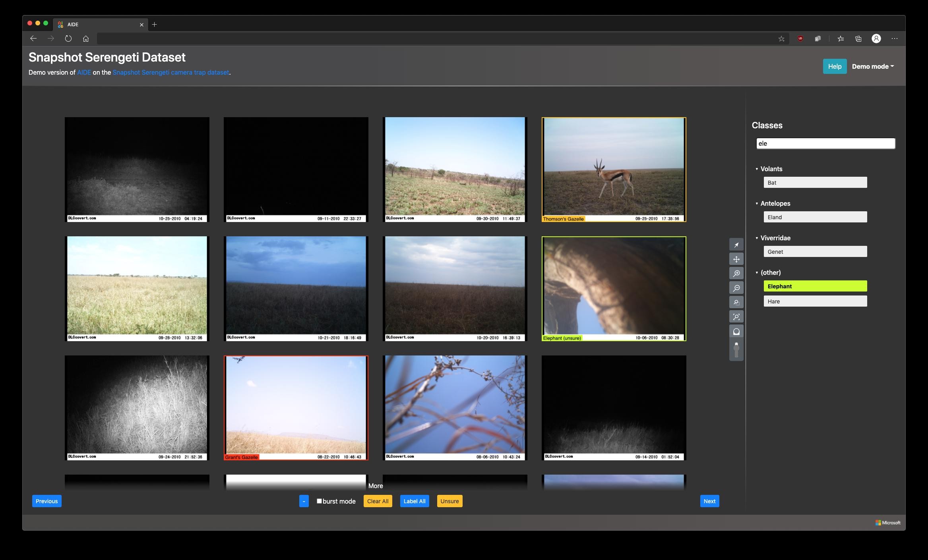Select the arrow selection tool
Image resolution: width=928 pixels, height=560 pixels.
coord(736,244)
